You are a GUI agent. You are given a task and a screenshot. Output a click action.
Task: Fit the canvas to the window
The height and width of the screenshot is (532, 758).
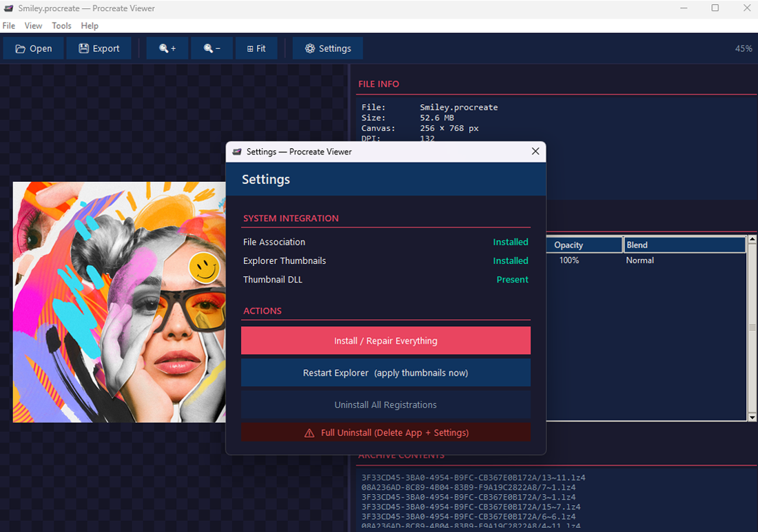[256, 48]
